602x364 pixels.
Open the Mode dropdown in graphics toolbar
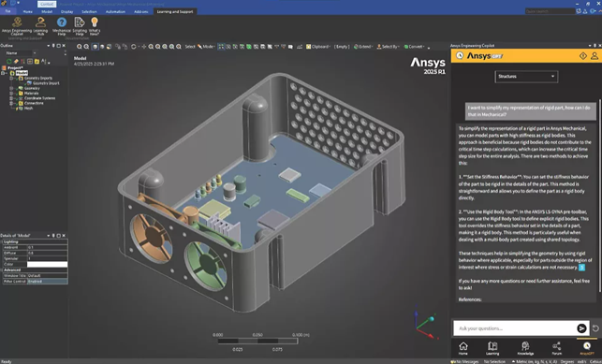pyautogui.click(x=206, y=47)
